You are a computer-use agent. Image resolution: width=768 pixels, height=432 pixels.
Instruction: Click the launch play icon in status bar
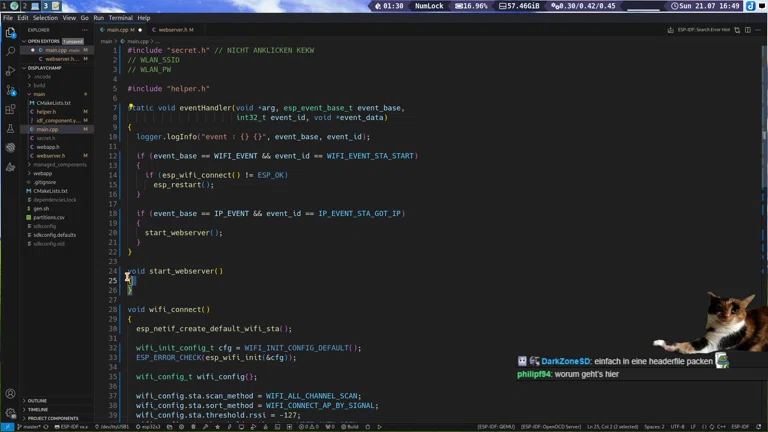[x=380, y=427]
